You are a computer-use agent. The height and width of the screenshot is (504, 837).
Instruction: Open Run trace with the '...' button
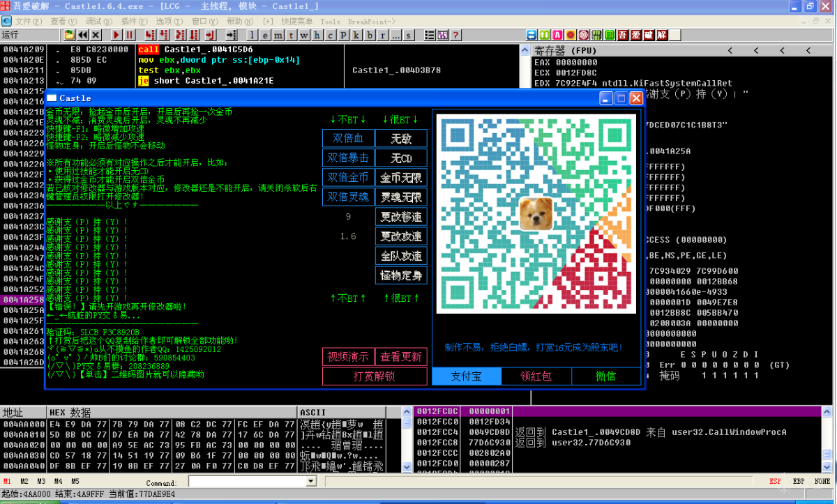[395, 35]
